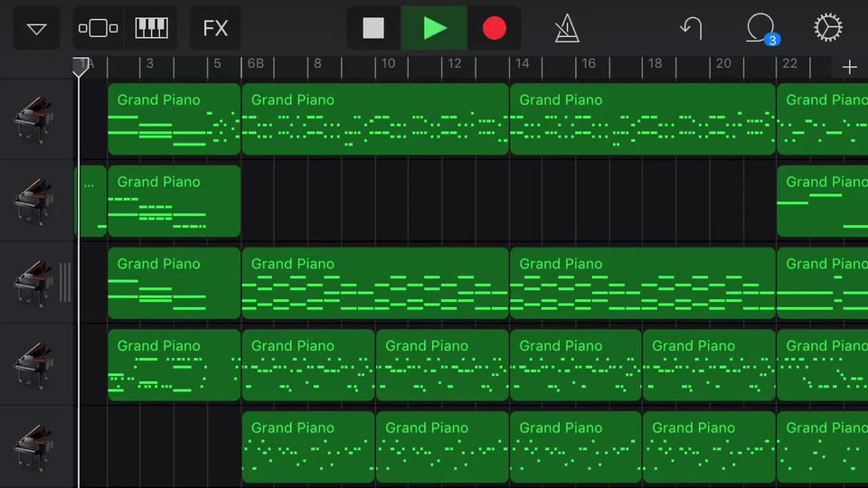Select the first track's Grand Piano icon
This screenshot has height=488, width=868.
pos(33,119)
